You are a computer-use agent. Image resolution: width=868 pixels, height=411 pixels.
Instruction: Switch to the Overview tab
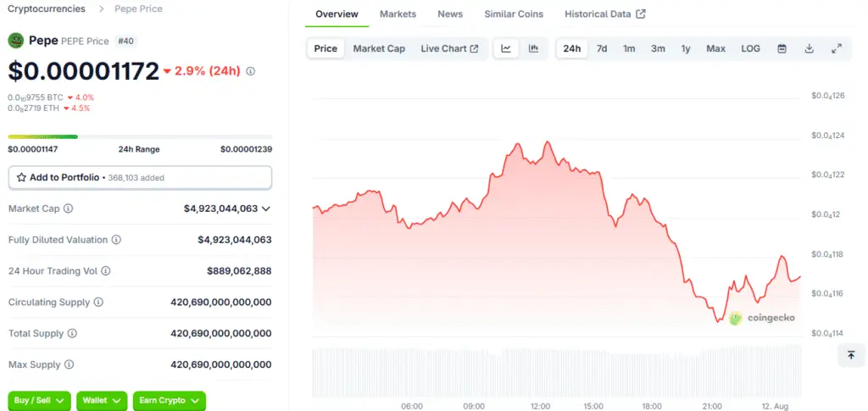[x=337, y=14]
